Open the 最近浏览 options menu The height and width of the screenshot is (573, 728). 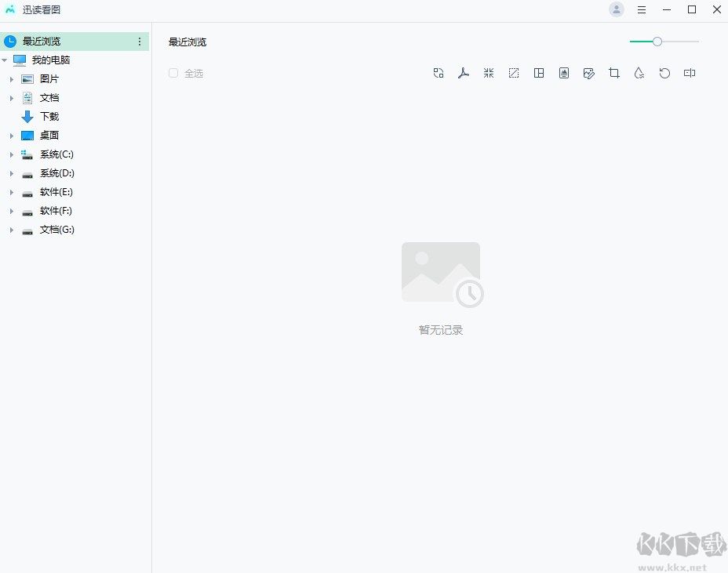coord(140,41)
